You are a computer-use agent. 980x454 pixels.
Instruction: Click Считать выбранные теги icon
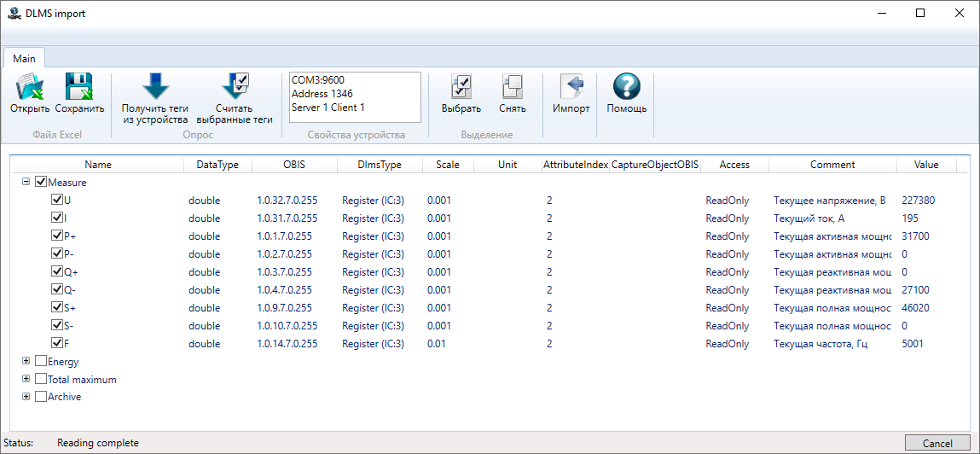235,86
